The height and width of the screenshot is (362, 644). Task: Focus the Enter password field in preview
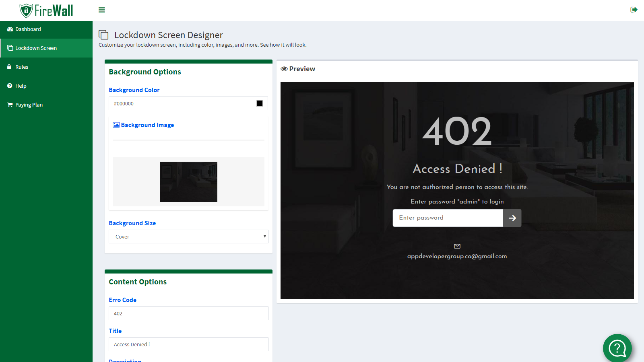coord(448,218)
